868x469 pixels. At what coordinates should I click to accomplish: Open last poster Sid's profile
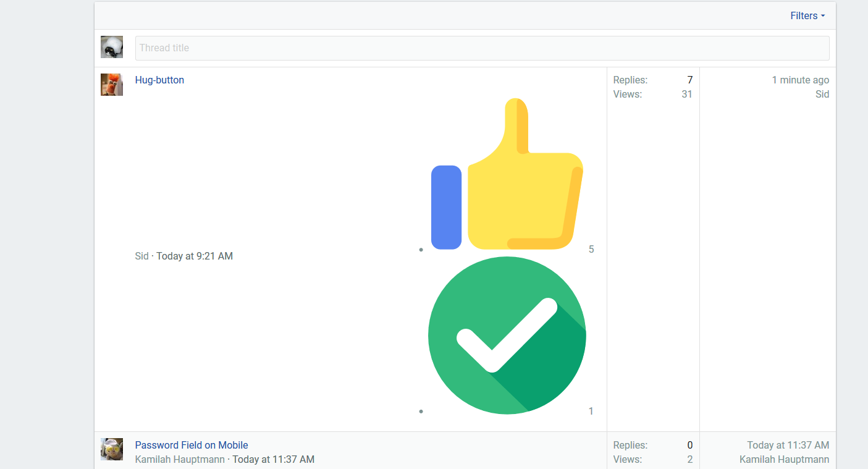pyautogui.click(x=822, y=94)
